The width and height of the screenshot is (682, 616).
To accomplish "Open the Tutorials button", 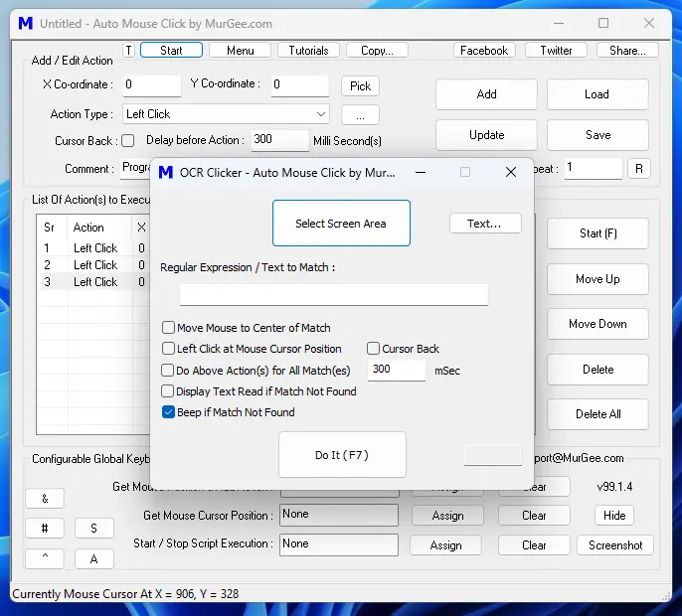I will [x=308, y=50].
